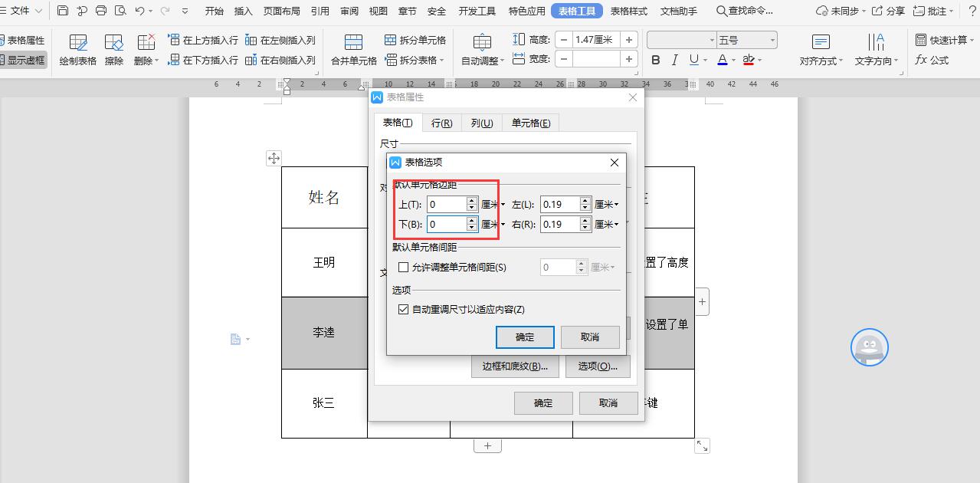The image size is (980, 483).
Task: Click the plus icon right of table
Action: [x=702, y=301]
